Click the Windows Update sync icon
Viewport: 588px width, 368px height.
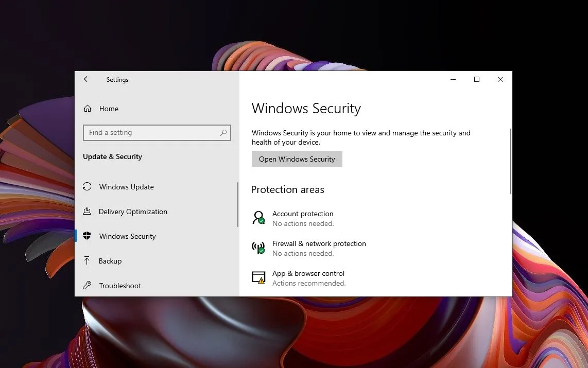click(x=88, y=187)
